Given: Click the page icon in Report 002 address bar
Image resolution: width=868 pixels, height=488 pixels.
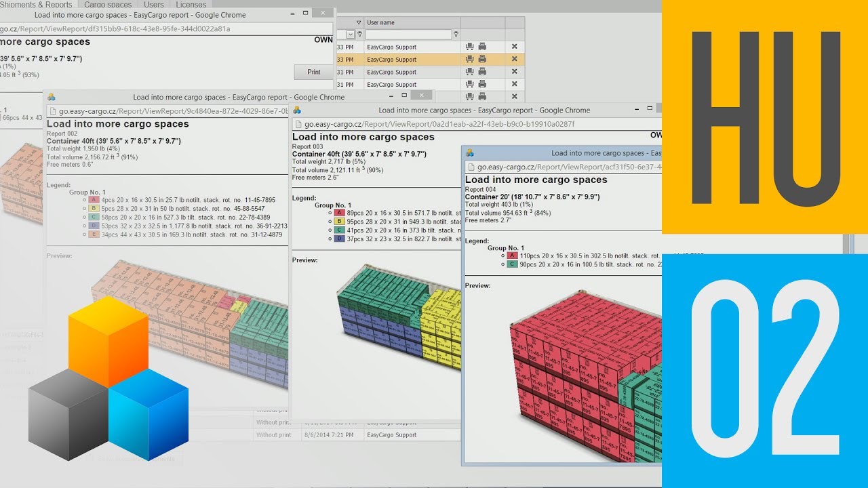Looking at the screenshot, I should (x=52, y=111).
